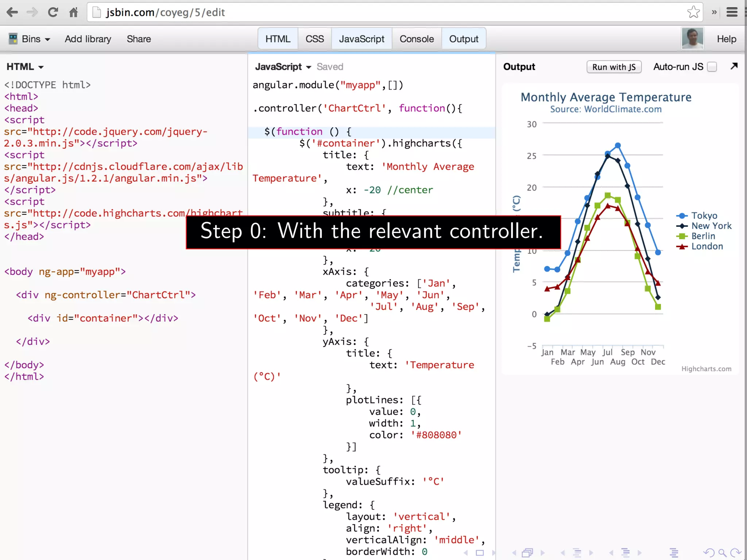Pop out Output with arrow icon

pos(734,66)
